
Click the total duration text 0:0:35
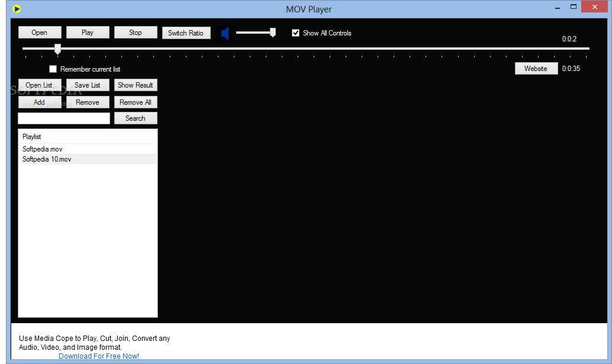[571, 69]
